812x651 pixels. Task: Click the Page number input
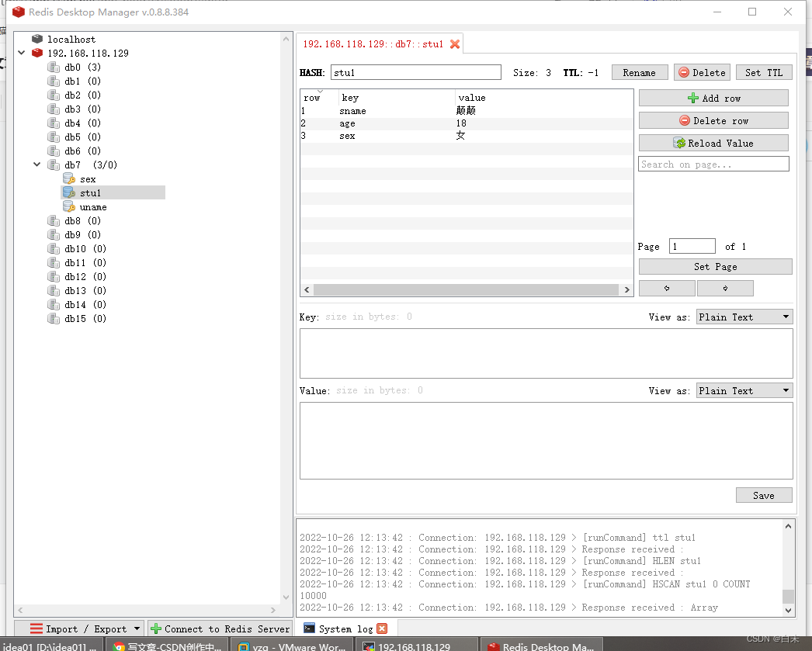click(692, 246)
